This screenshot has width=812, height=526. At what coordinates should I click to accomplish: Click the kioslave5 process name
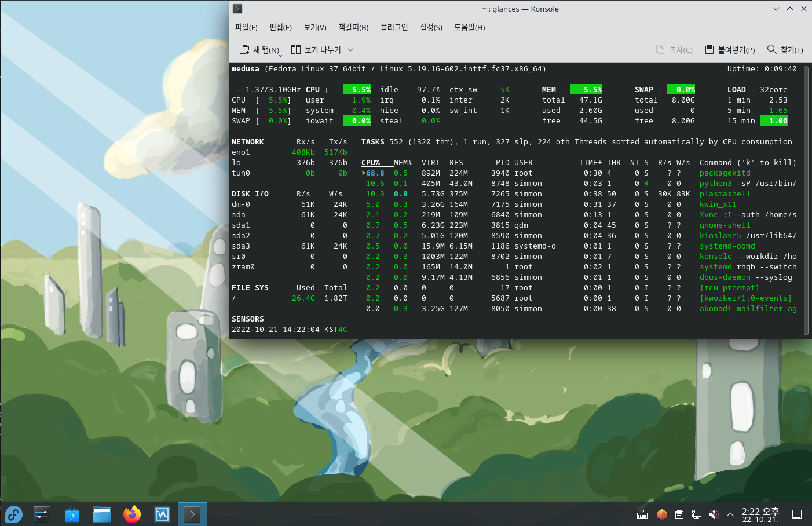point(720,236)
